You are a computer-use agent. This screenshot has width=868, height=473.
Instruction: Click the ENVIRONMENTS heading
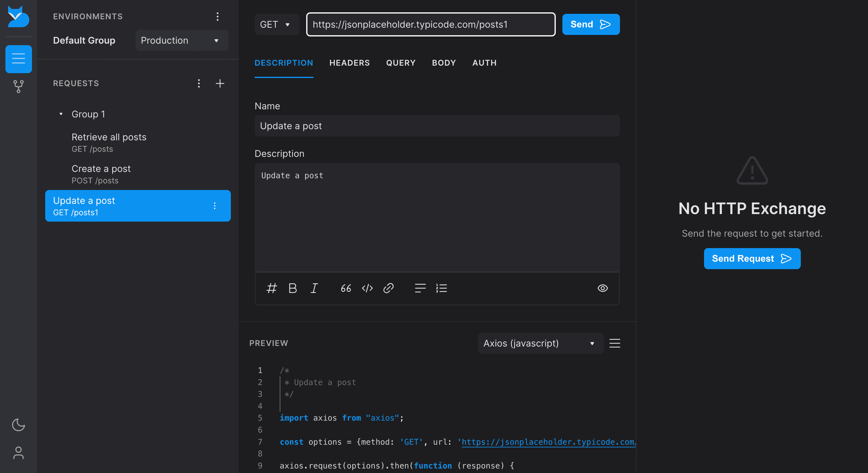(88, 17)
